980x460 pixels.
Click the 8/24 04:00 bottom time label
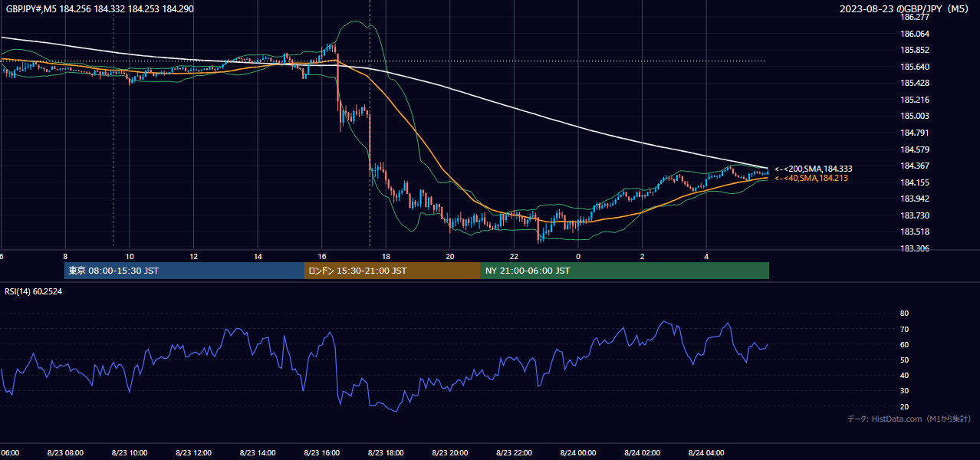tap(706, 452)
